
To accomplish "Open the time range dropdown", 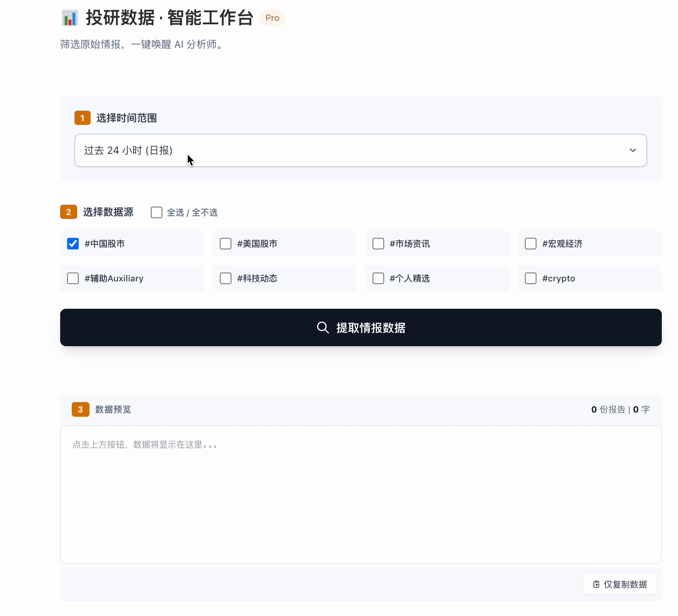I will click(360, 150).
